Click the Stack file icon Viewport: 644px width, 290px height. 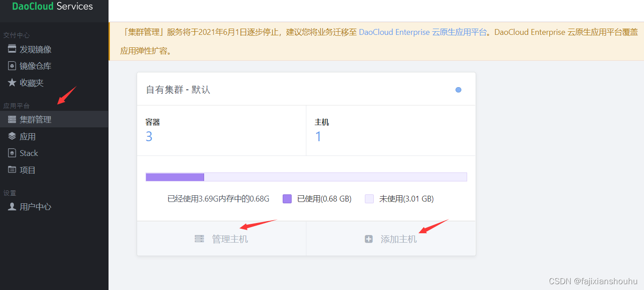coord(12,153)
